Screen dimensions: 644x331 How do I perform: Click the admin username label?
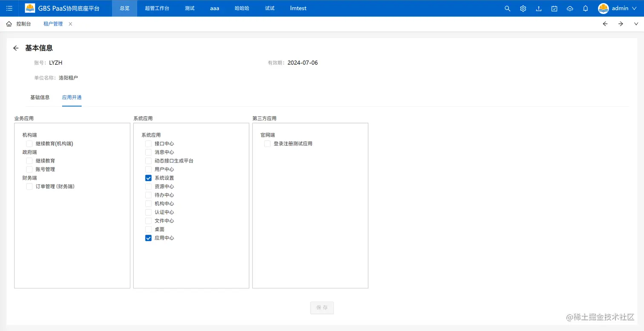coord(620,9)
